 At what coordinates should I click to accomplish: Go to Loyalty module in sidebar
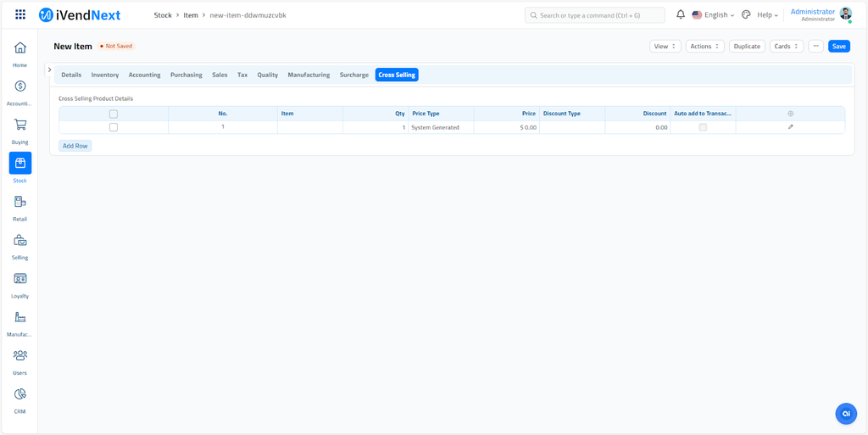[x=19, y=279]
